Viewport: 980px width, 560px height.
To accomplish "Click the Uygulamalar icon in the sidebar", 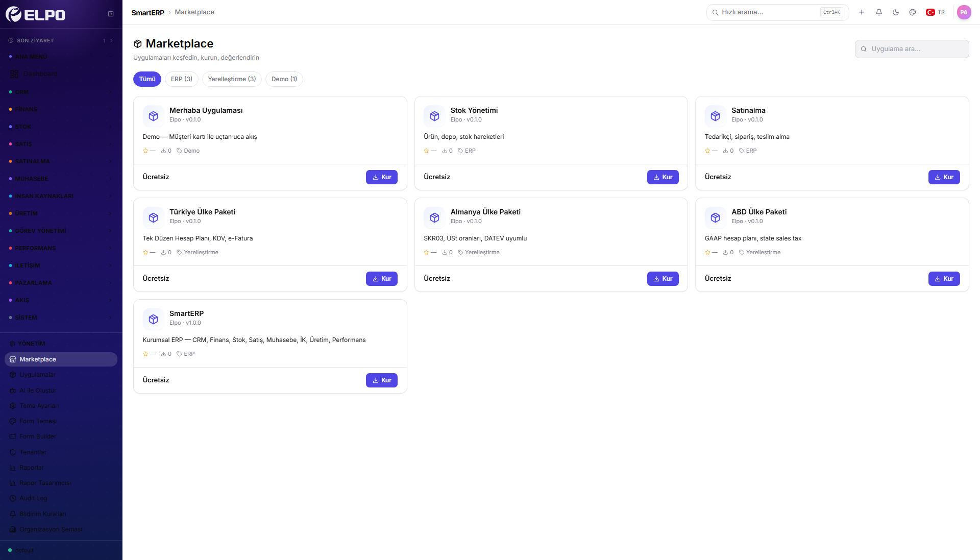I will (x=13, y=375).
